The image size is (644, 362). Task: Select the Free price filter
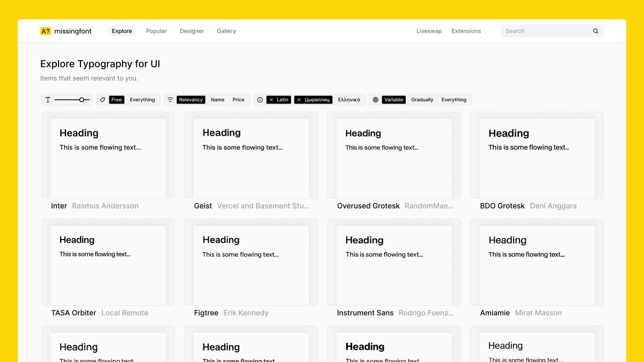point(116,100)
